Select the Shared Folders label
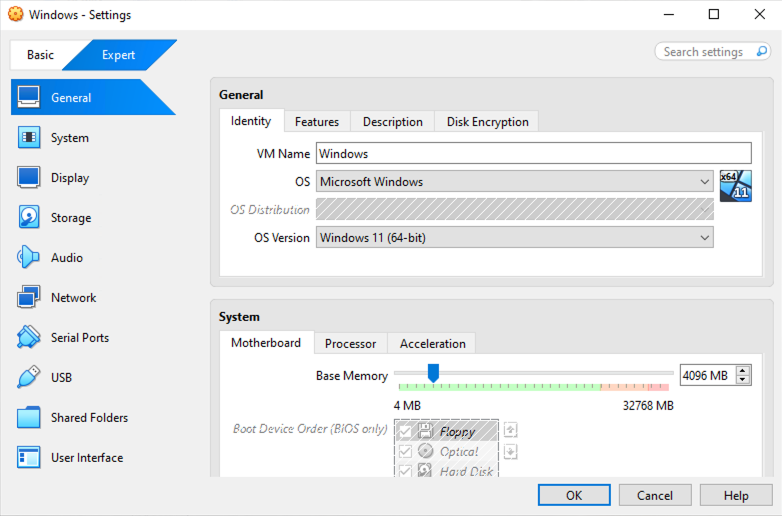The width and height of the screenshot is (782, 516). pyautogui.click(x=89, y=418)
